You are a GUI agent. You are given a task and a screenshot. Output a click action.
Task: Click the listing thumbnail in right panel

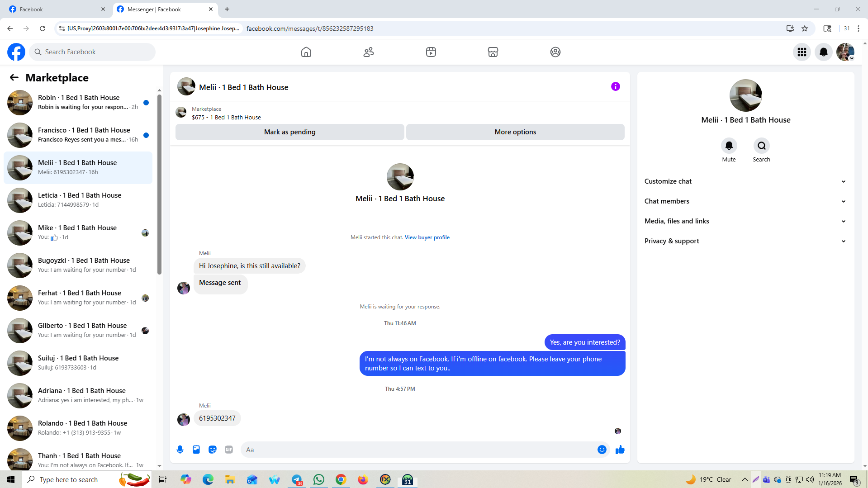coord(745,95)
